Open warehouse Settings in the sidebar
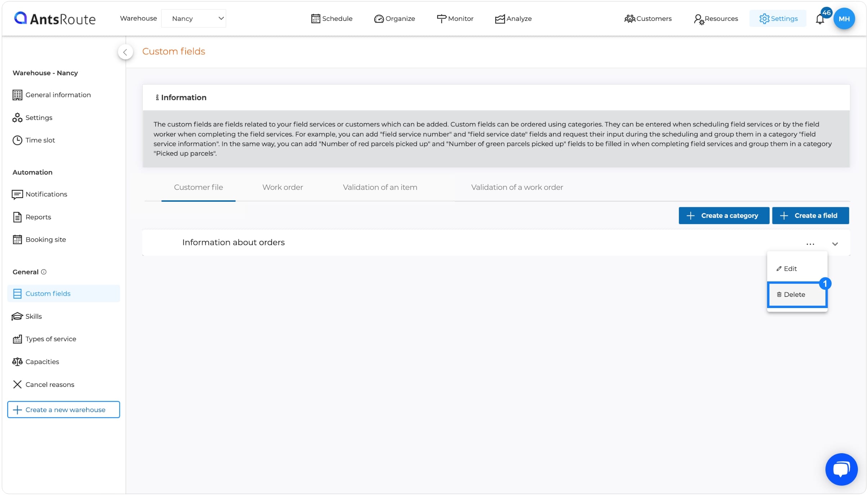The height and width of the screenshot is (495, 868). [x=32, y=117]
